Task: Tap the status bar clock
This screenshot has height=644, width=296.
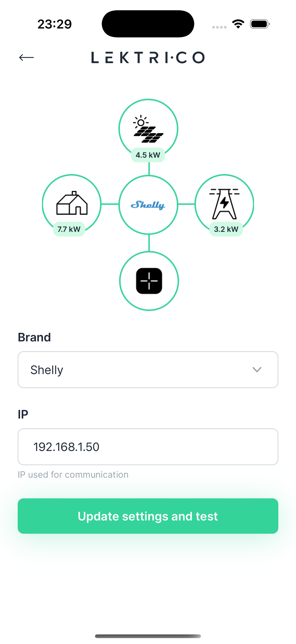Action: (54, 24)
